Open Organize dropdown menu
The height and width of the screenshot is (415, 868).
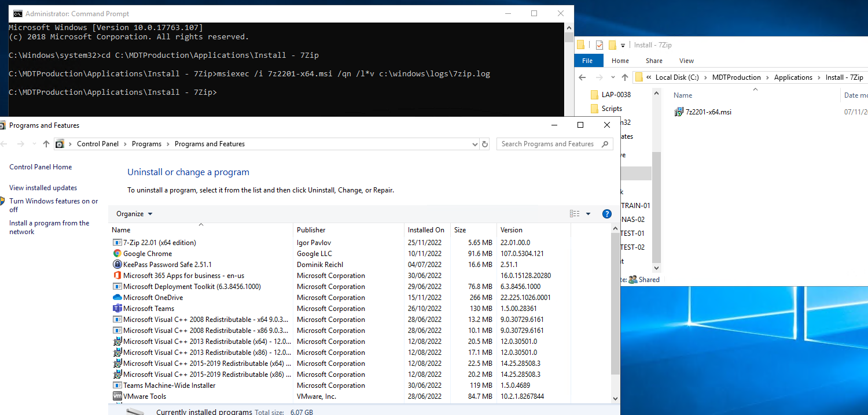[x=134, y=214]
